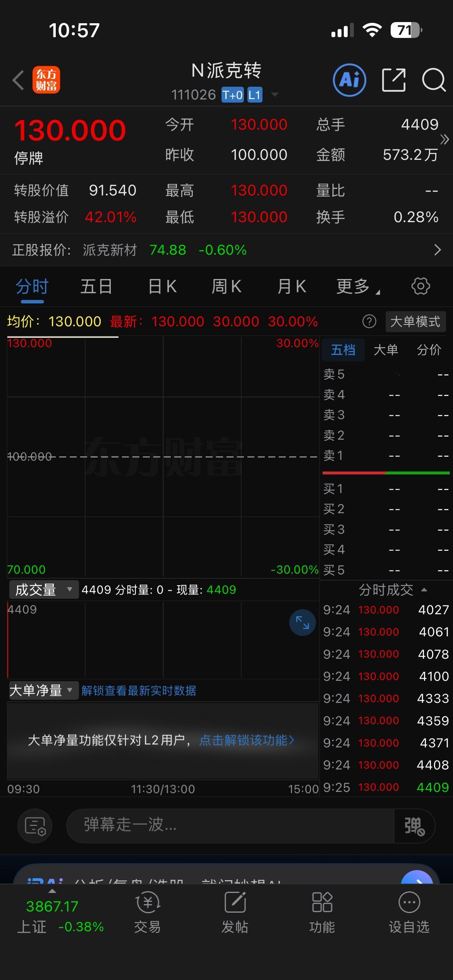This screenshot has height=980, width=453.
Task: Expand the 上证 index bar
Action: click(52, 891)
